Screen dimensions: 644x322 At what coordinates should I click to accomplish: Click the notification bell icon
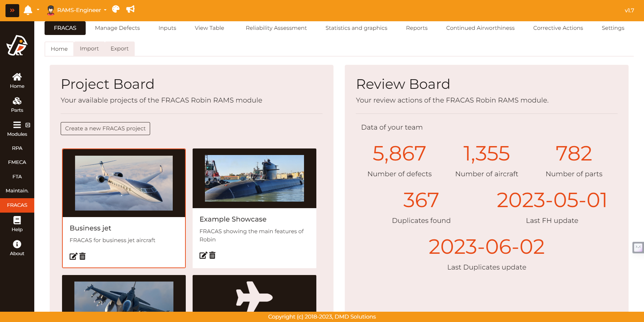pyautogui.click(x=28, y=10)
